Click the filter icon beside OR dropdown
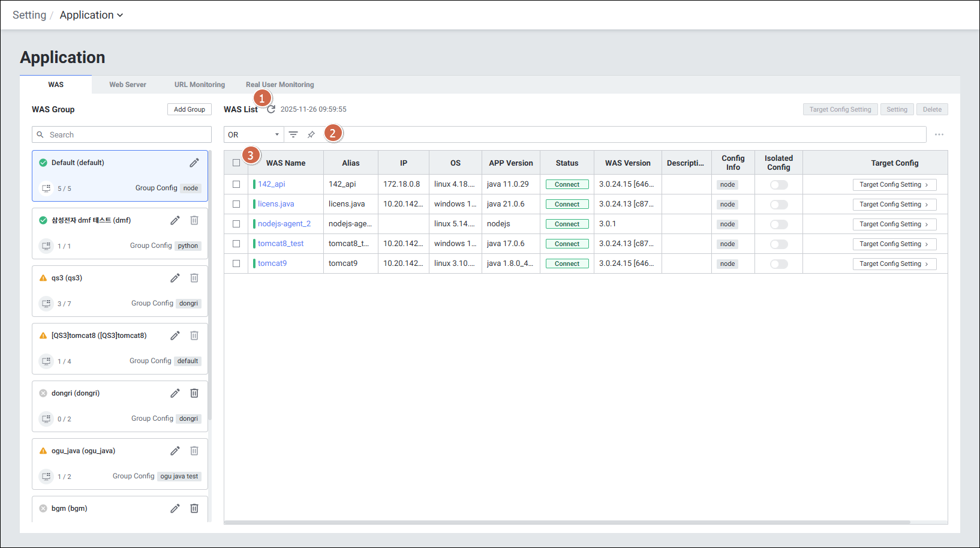The width and height of the screenshot is (980, 548). (293, 134)
